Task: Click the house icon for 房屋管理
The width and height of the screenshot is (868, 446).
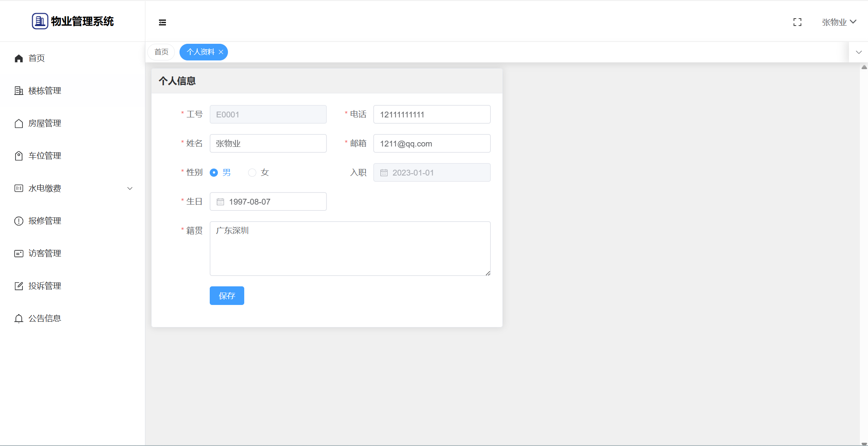Action: coord(19,123)
